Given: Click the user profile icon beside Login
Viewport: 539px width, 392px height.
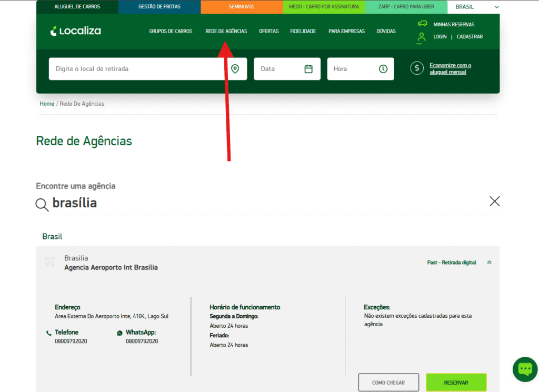Looking at the screenshot, I should (421, 37).
